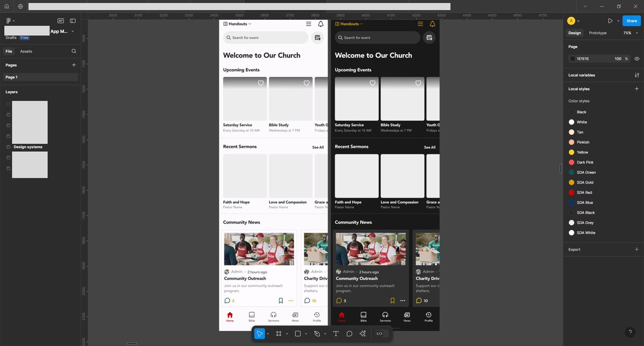Open the user avatar account menu

[573, 21]
